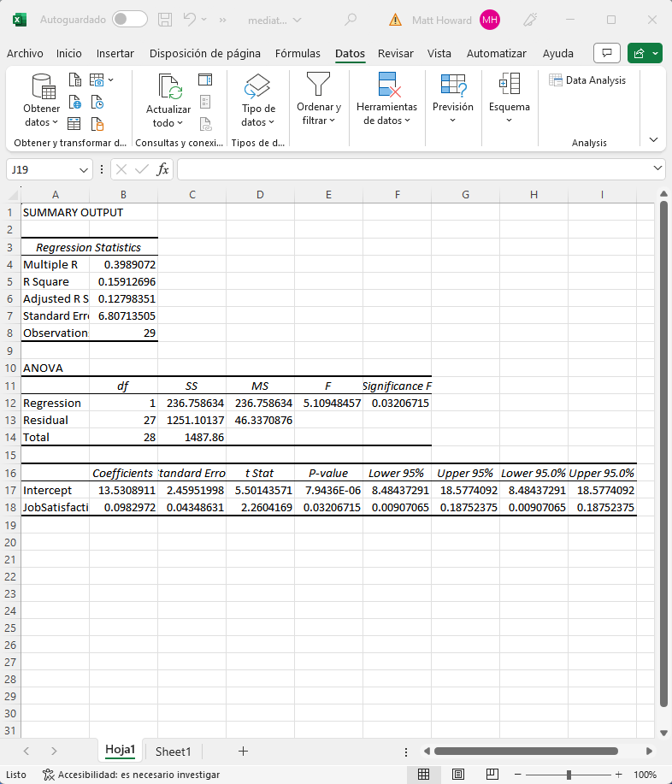672x784 pixels.
Task: Collapse the ribbon with the chevron
Action: 654,139
